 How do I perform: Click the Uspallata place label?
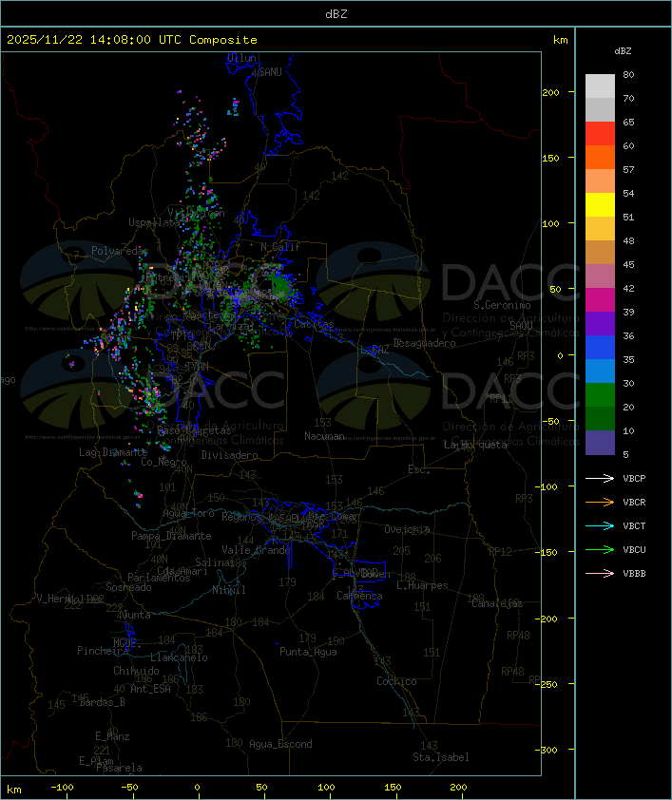coord(154,222)
